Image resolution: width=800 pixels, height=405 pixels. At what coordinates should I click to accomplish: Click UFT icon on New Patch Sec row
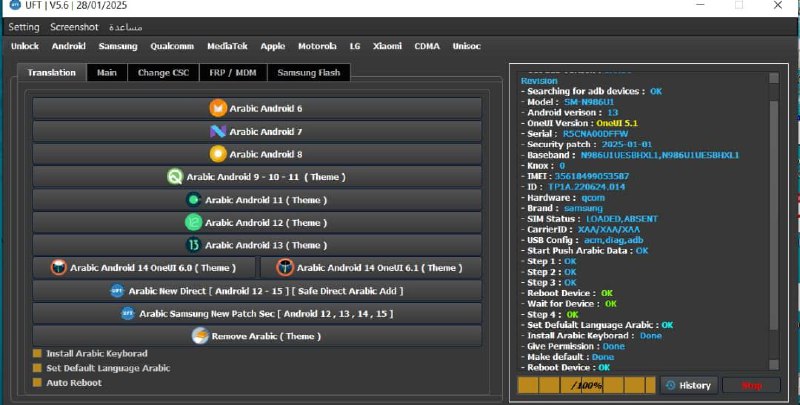coord(128,313)
